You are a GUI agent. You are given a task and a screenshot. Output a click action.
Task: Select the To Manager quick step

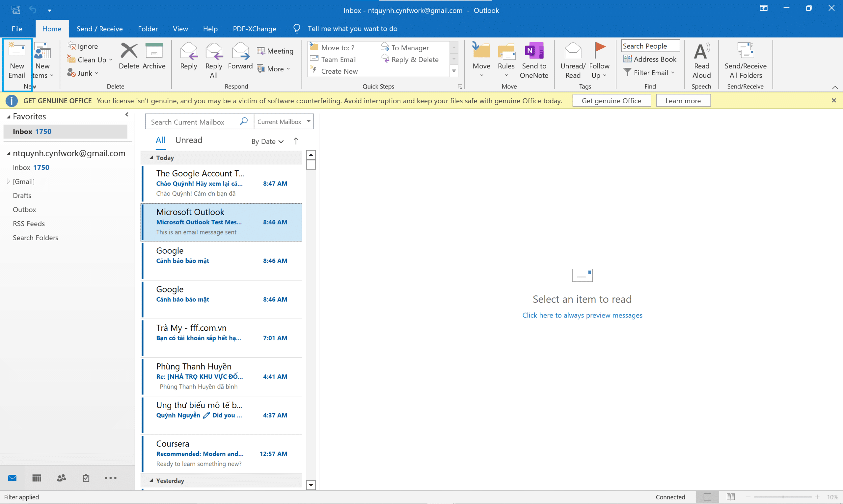(x=405, y=48)
